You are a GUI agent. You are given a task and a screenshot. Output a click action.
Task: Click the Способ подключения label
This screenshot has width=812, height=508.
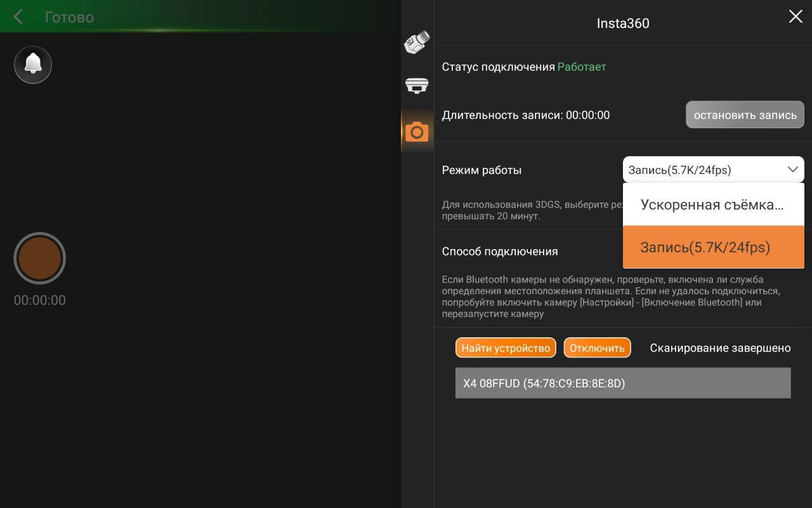pyautogui.click(x=500, y=251)
